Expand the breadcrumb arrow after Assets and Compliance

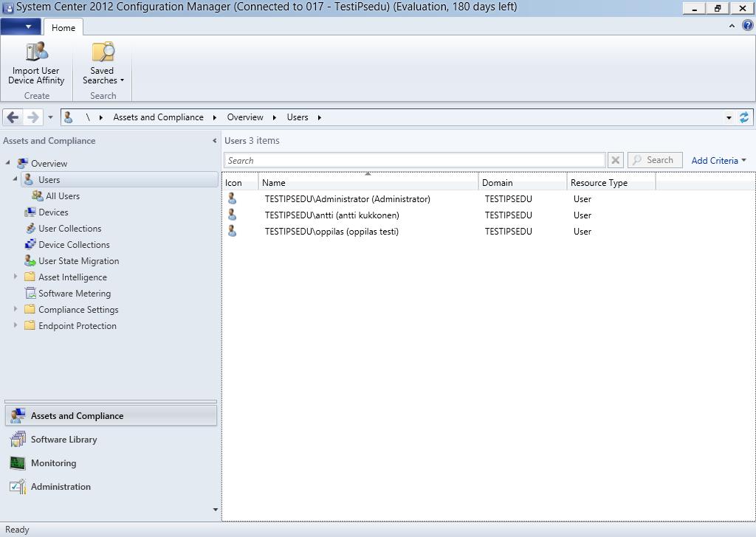[215, 117]
